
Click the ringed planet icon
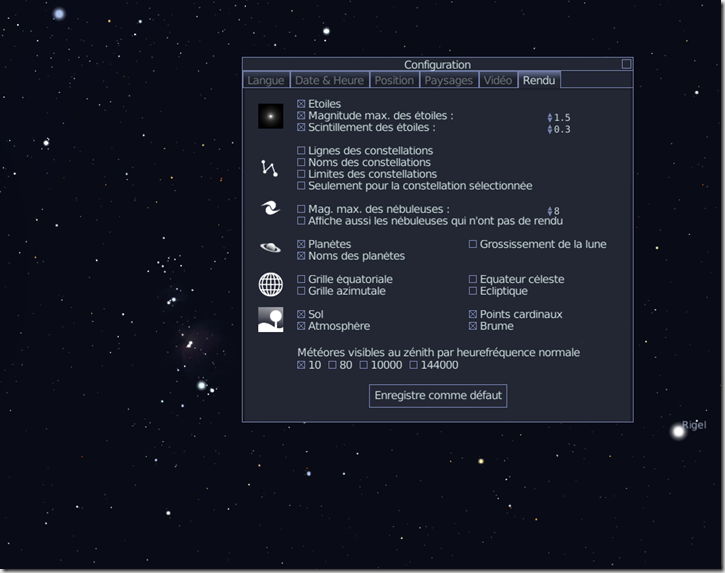[x=270, y=247]
